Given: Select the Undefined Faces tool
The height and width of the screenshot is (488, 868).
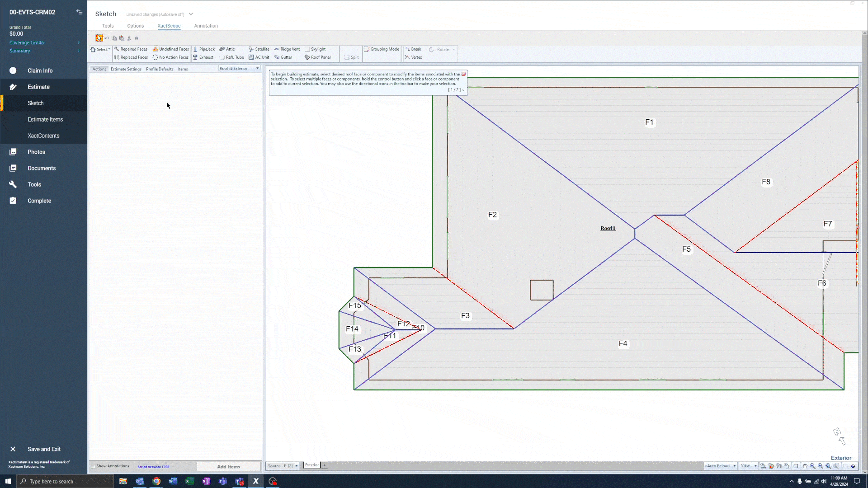Looking at the screenshot, I should click(x=171, y=49).
